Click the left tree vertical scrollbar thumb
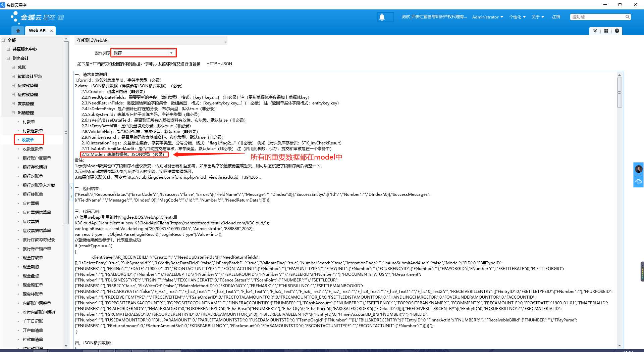Image resolution: width=644 pixels, height=352 pixels. (x=66, y=133)
